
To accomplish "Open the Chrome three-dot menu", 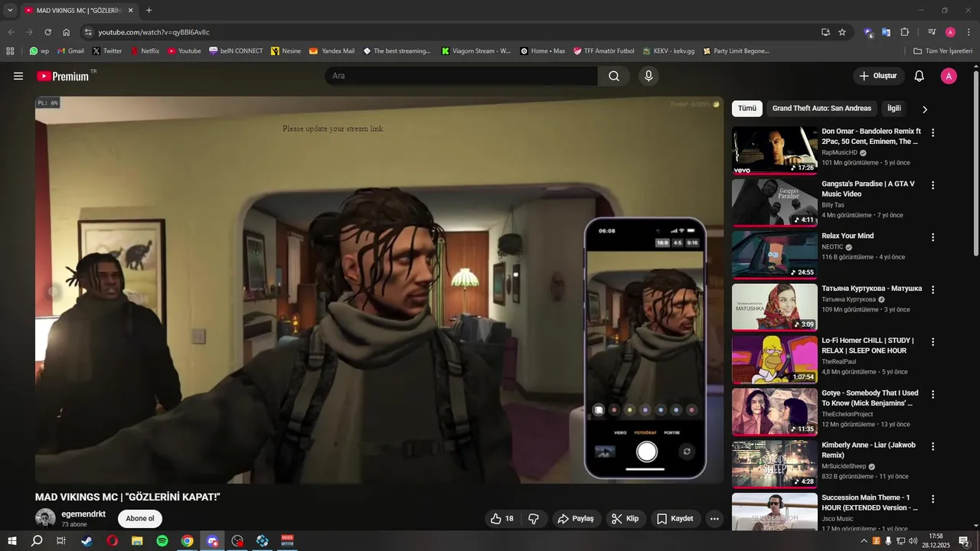I will coord(969,32).
